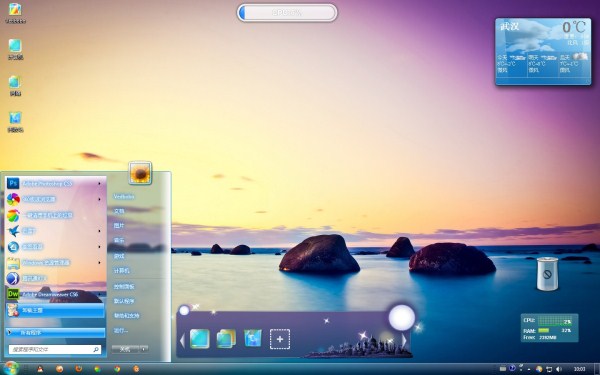Open Computer (计算机) in the Start menu

(x=121, y=271)
